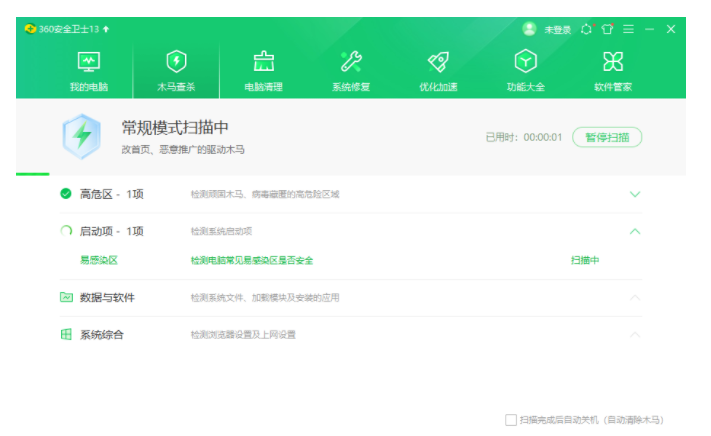Image resolution: width=711 pixels, height=436 pixels.
Task: Click the spinning icon beside 启动项
Action: tap(66, 231)
